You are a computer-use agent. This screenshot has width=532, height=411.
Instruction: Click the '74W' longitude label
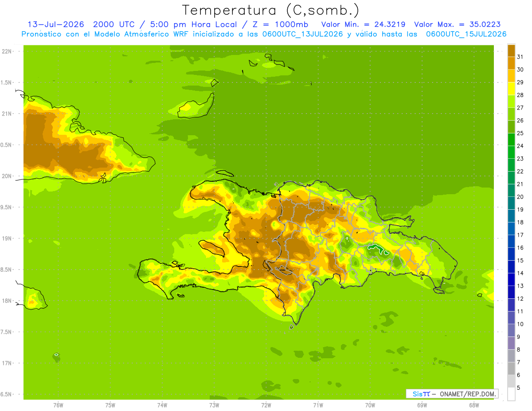click(162, 405)
